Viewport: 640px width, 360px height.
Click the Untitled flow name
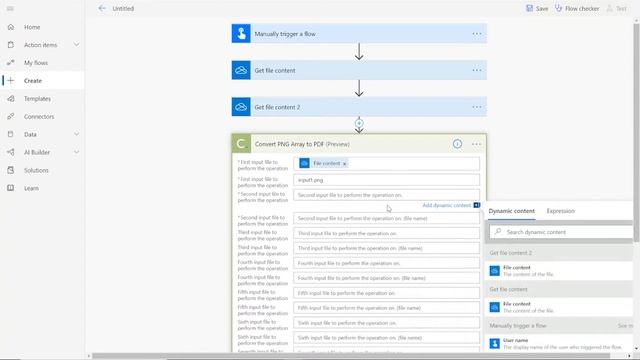click(123, 9)
